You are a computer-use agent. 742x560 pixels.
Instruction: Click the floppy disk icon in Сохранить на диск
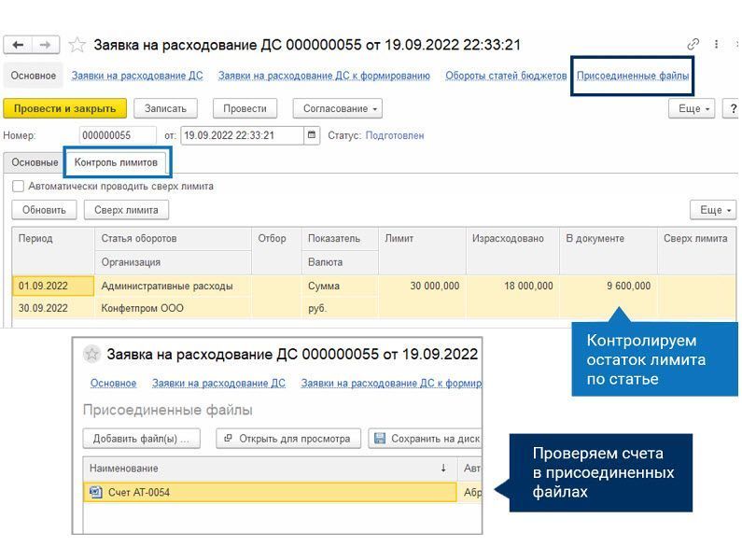(380, 439)
